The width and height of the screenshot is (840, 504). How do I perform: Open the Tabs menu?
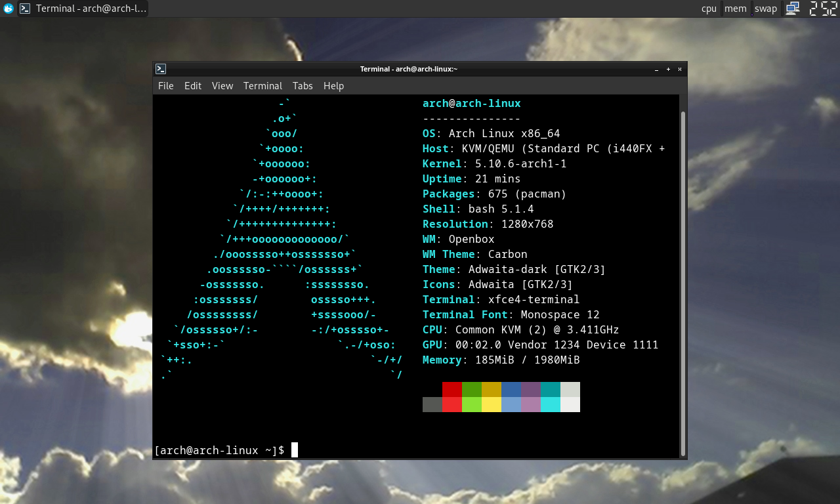[x=303, y=86]
